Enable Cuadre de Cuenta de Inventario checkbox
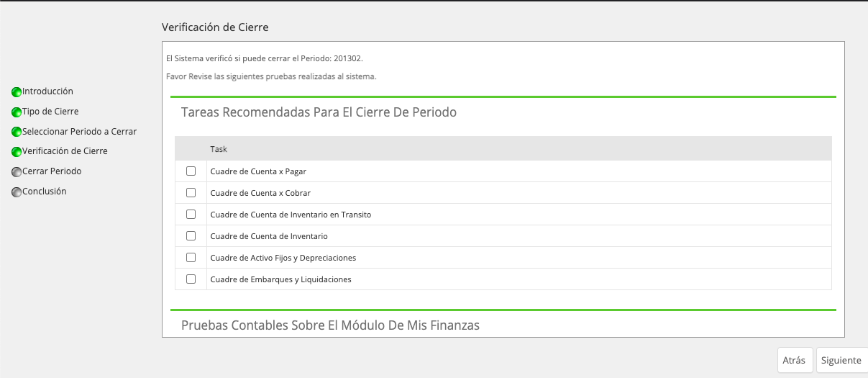 tap(191, 236)
